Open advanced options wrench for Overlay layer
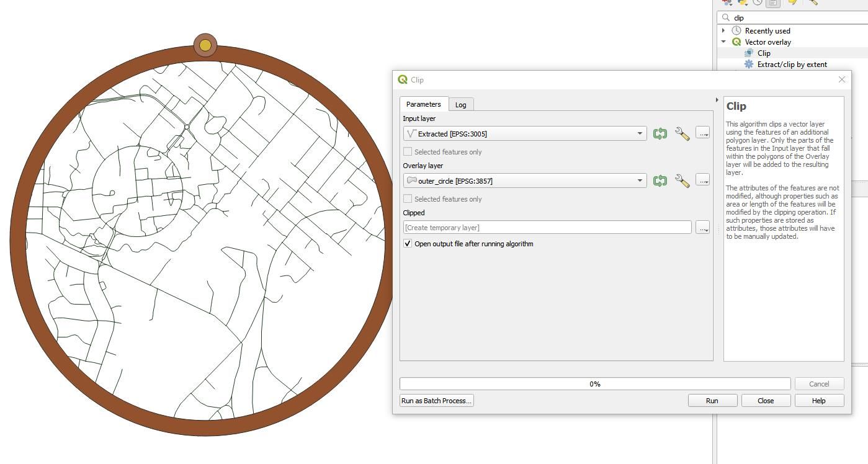 coord(682,181)
